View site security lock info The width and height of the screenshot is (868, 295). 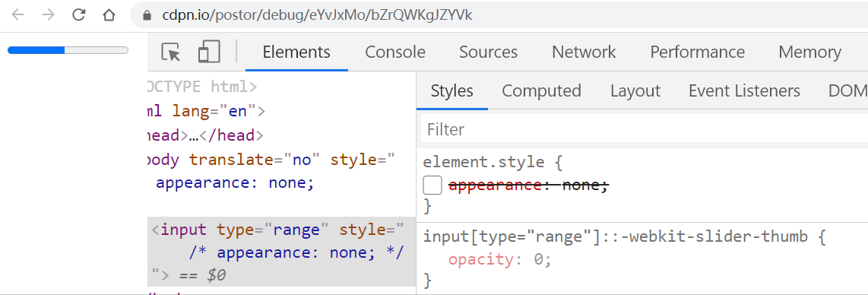pos(147,15)
